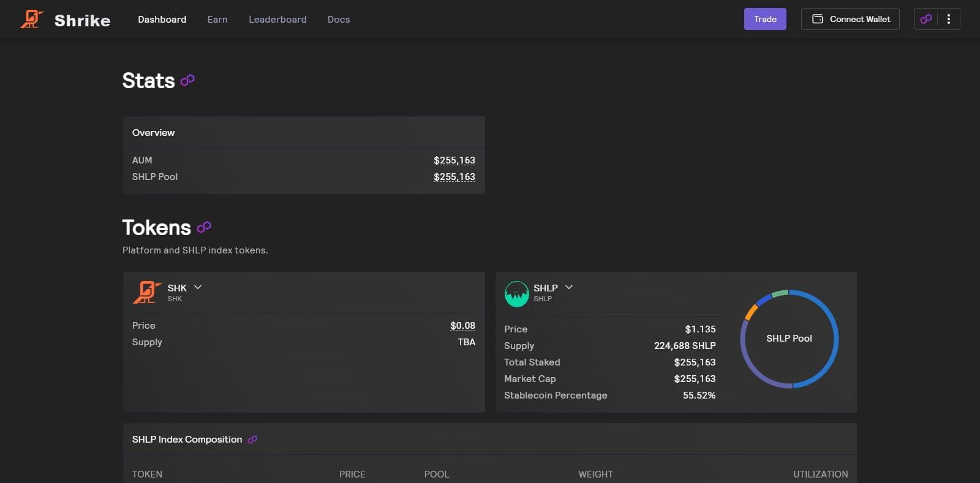Click chain icon next to SHLP Index Composition

tap(252, 440)
